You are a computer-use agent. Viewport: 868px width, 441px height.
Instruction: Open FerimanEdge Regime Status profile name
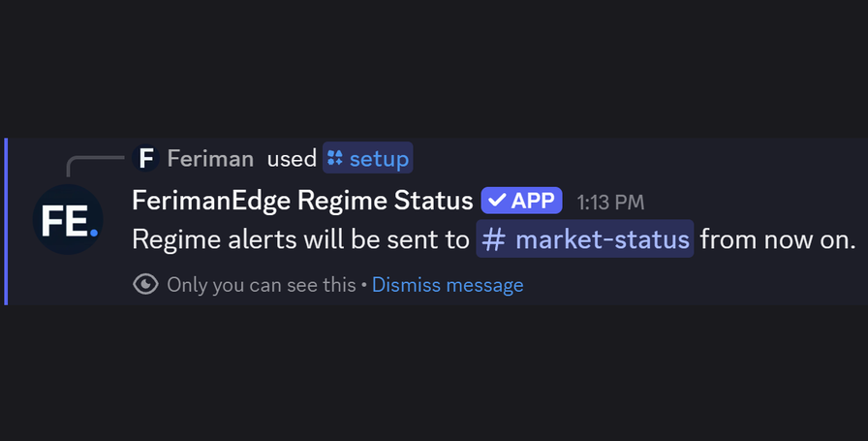pos(302,201)
